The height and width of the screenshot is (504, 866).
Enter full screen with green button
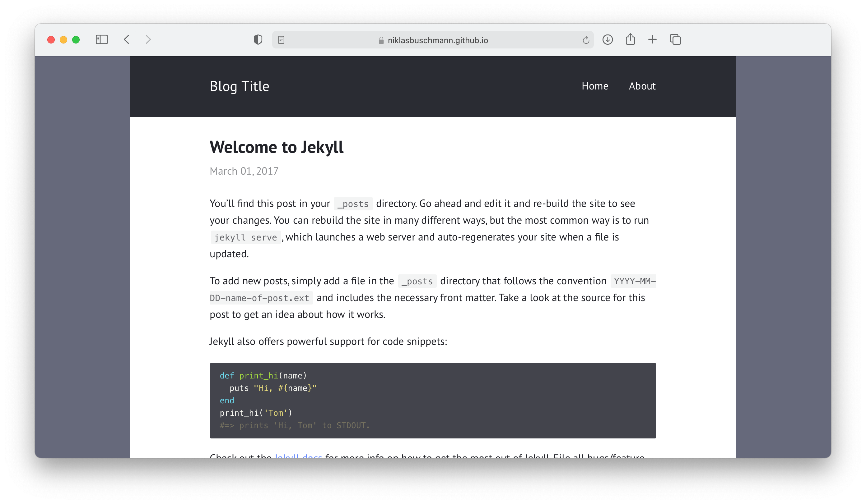pos(76,40)
